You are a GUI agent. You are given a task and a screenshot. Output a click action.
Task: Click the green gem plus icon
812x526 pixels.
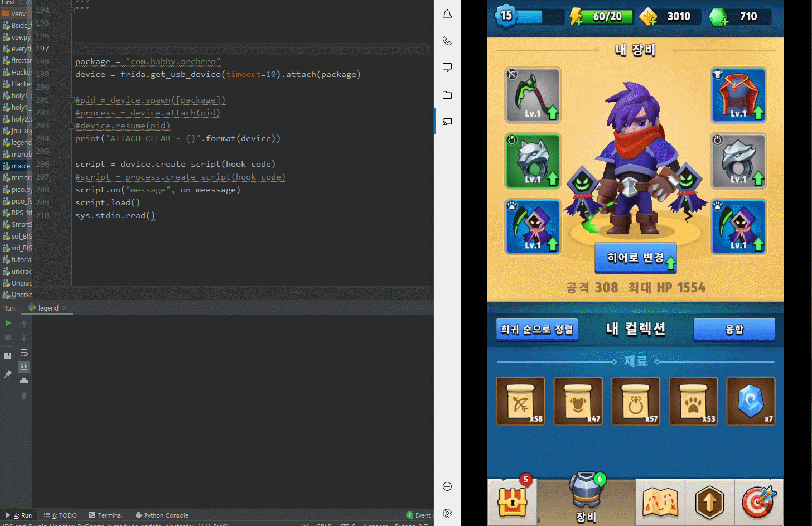[718, 17]
